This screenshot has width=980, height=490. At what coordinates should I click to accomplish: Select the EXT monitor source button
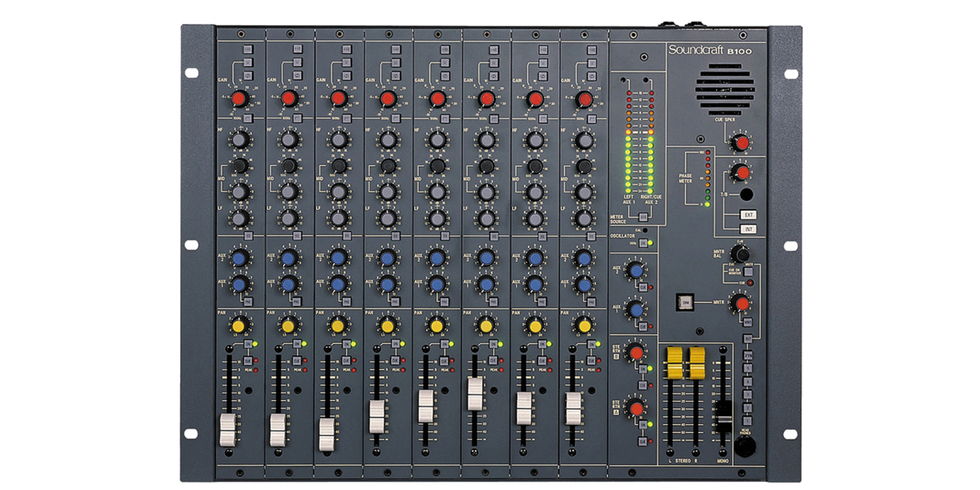click(747, 339)
